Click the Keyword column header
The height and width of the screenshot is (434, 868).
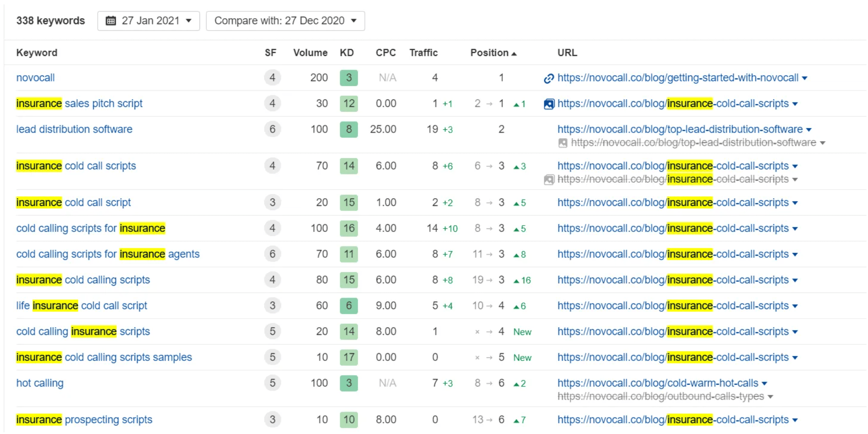(37, 53)
